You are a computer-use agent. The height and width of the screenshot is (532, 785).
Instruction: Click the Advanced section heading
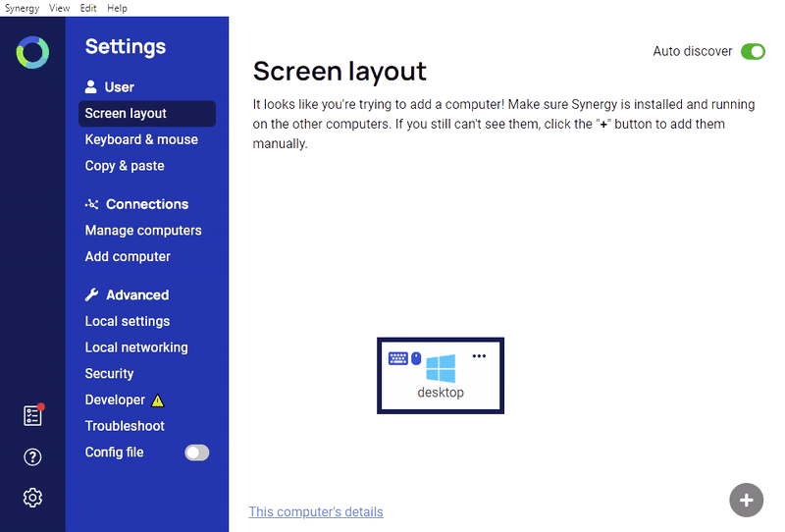[137, 294]
